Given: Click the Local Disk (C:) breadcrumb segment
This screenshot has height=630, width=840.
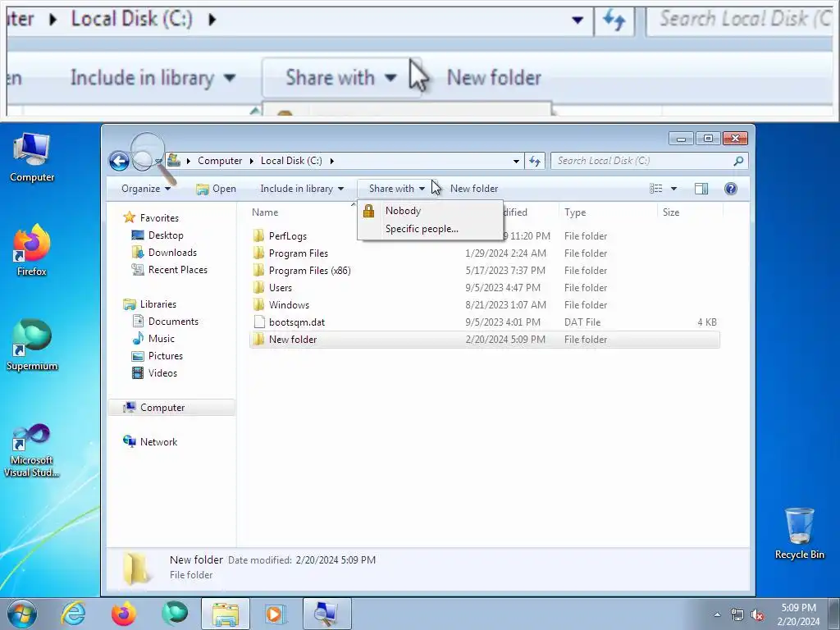Looking at the screenshot, I should 291,161.
